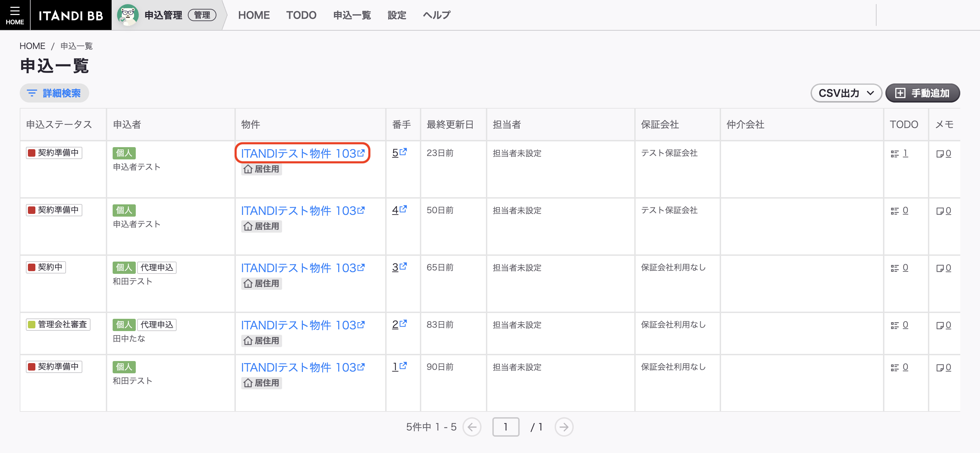
Task: Click 代理申込 tag in 和田テスト row
Action: pos(157,267)
